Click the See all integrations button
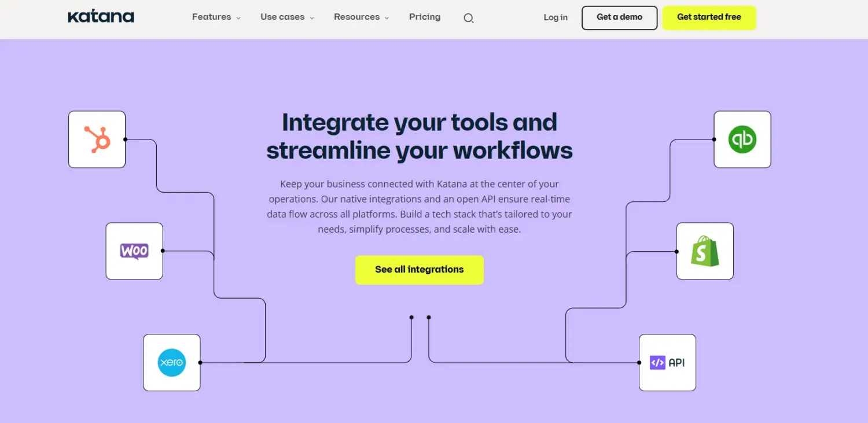The image size is (868, 423). 420,270
